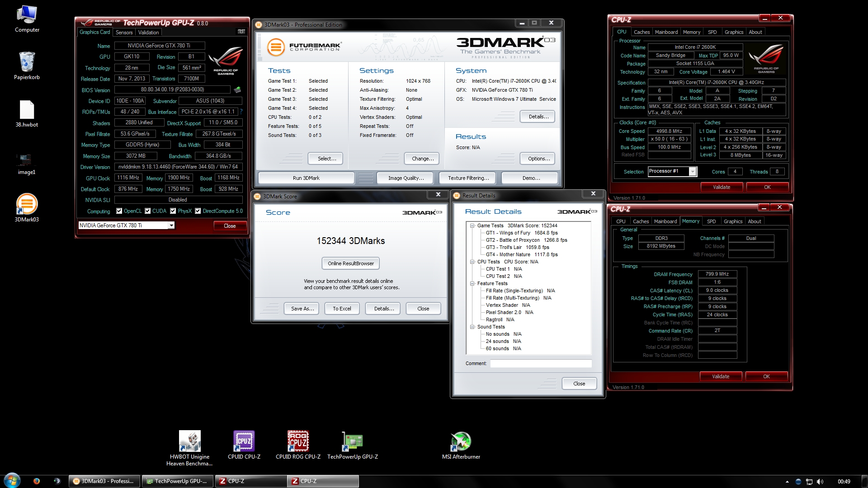Switch to the Validation tab in GPU-Z

(148, 33)
